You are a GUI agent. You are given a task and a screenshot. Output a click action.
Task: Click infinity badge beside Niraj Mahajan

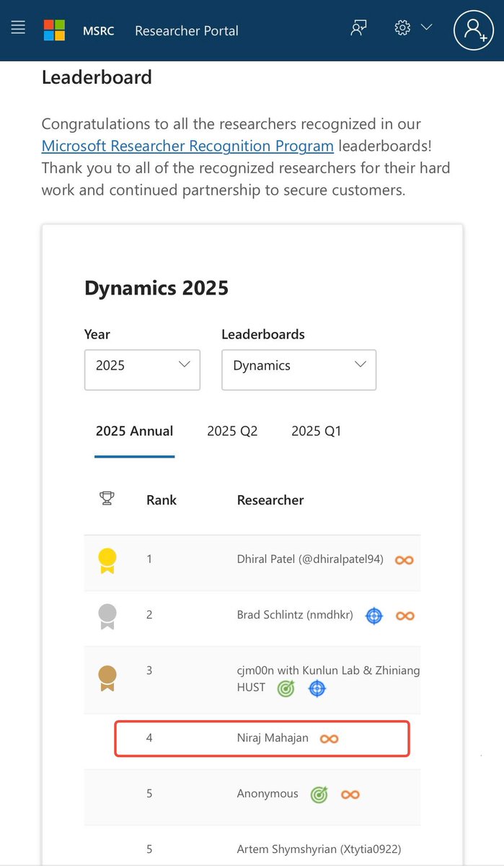330,738
